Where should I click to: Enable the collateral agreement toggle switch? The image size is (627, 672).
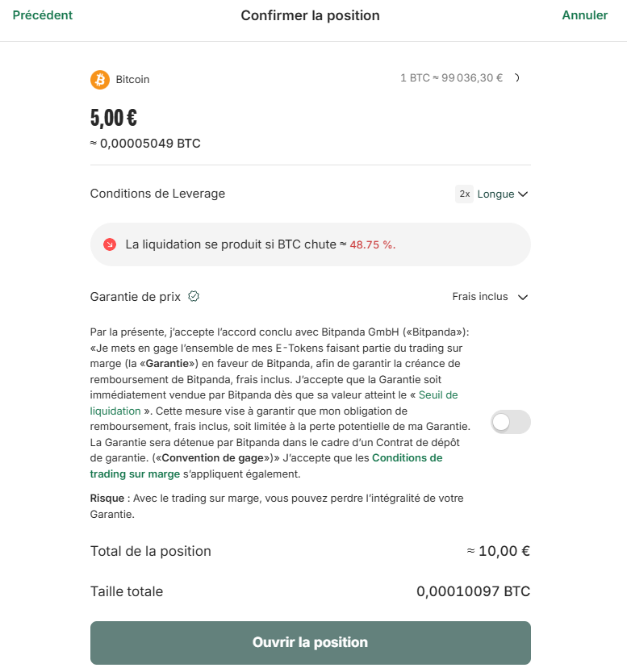point(510,422)
